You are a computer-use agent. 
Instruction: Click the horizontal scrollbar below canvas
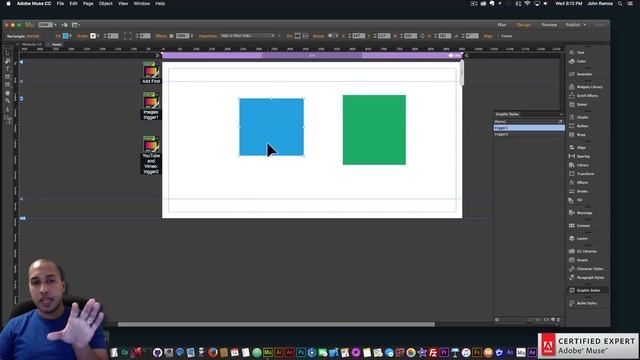276,324
